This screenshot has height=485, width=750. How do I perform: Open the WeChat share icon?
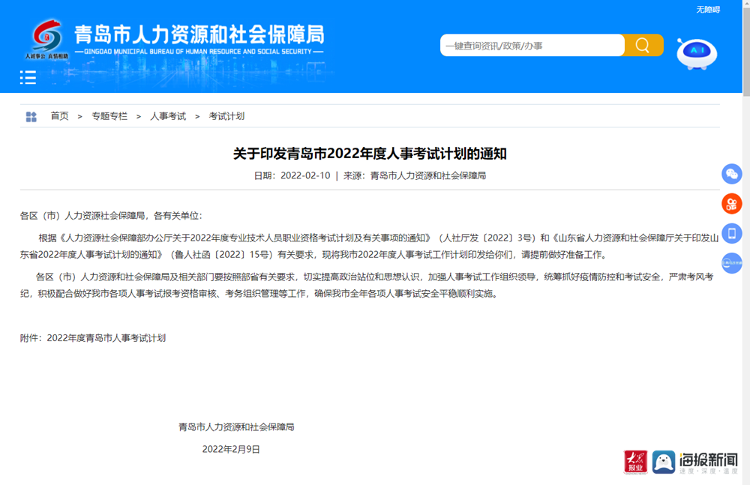[x=732, y=174]
